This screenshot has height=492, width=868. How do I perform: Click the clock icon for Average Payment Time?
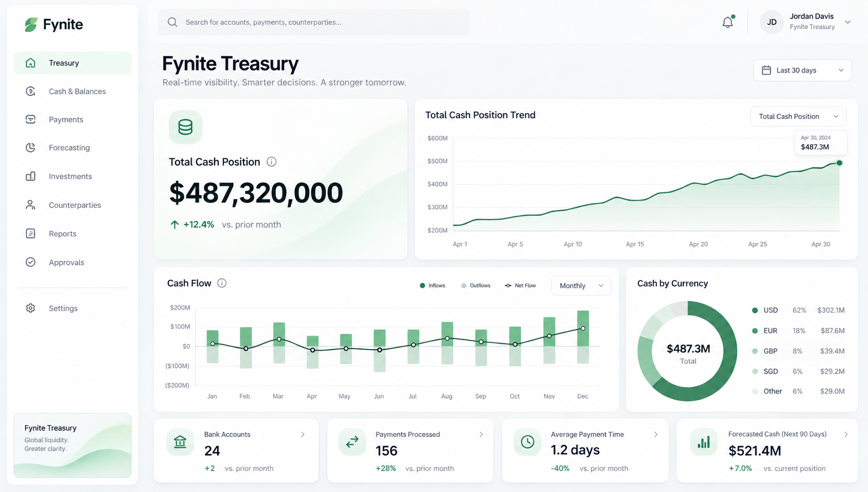click(x=527, y=442)
